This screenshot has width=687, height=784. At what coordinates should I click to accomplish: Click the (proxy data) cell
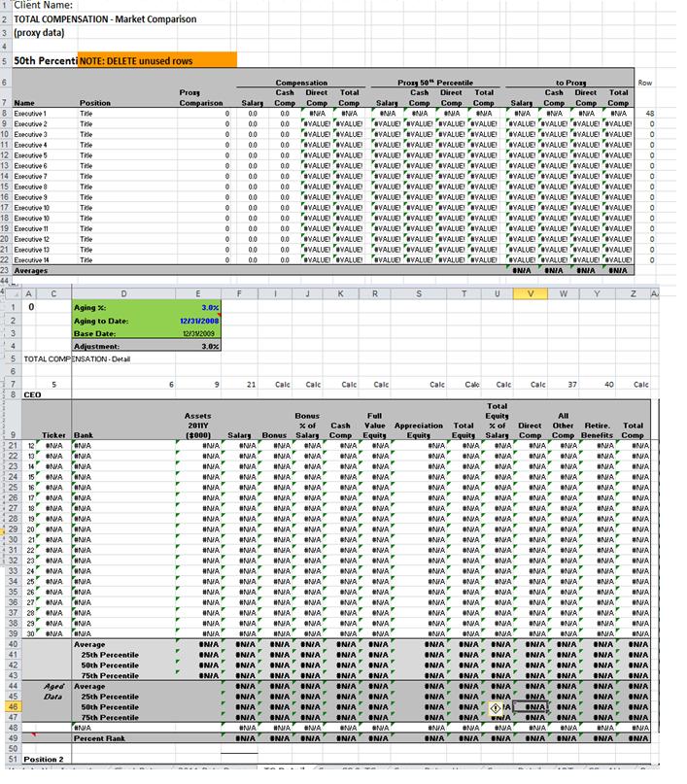tap(39, 33)
